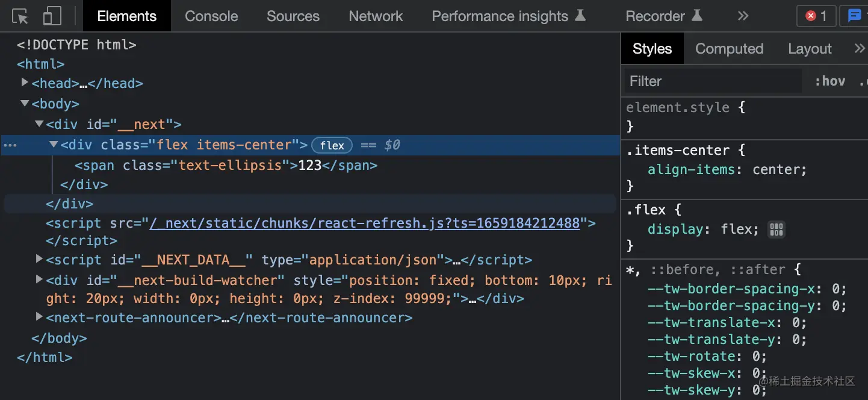Click the three-dot actions icon beside selected node

tap(10, 145)
